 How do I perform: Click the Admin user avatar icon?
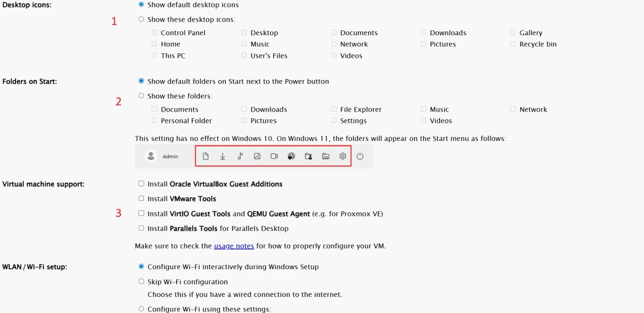pos(151,156)
